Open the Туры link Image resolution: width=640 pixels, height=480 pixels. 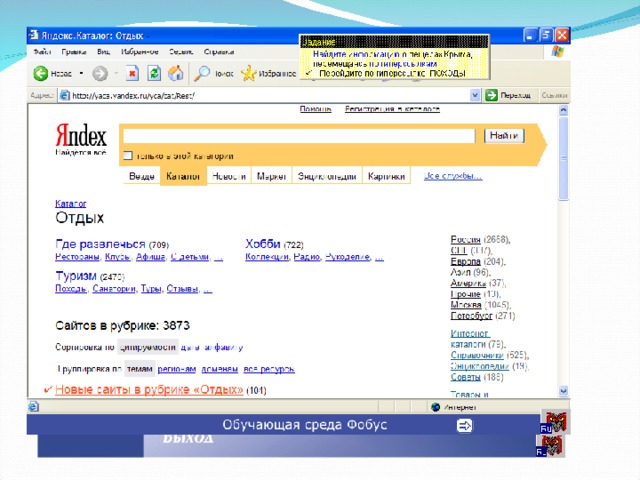[x=151, y=289]
